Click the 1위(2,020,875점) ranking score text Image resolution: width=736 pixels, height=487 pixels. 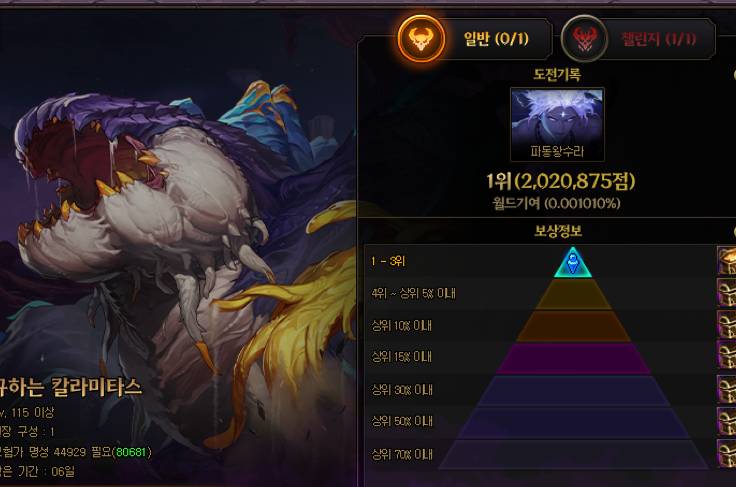point(560,181)
